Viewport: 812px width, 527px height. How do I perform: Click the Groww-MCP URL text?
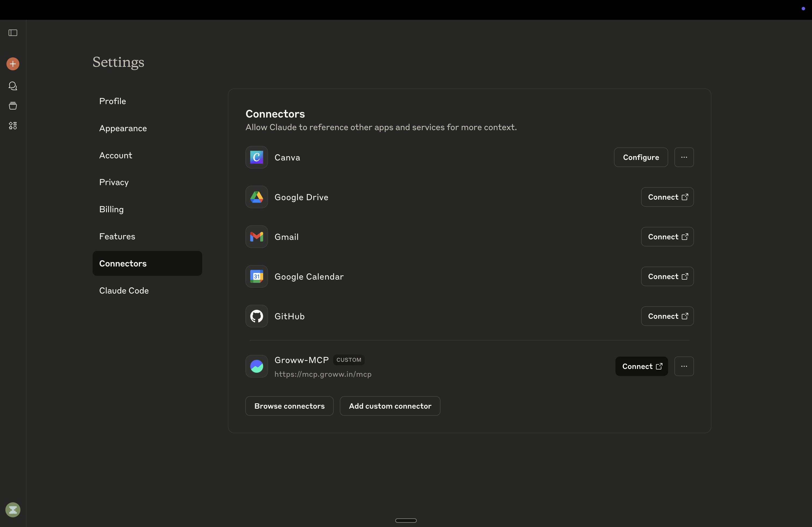point(323,374)
